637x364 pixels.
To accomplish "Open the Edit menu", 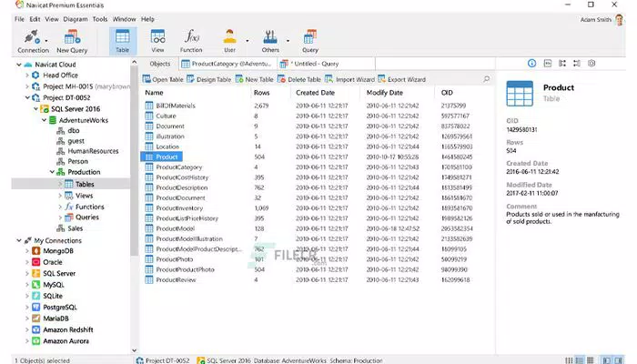I will tap(35, 19).
